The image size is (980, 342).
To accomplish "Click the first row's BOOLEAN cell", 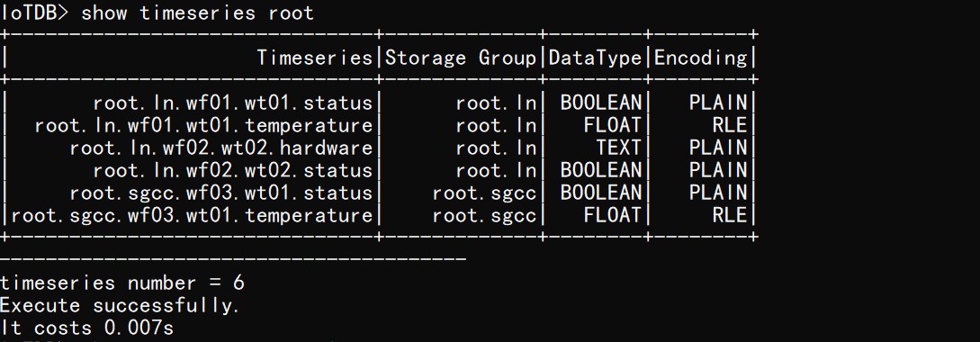I will [600, 103].
